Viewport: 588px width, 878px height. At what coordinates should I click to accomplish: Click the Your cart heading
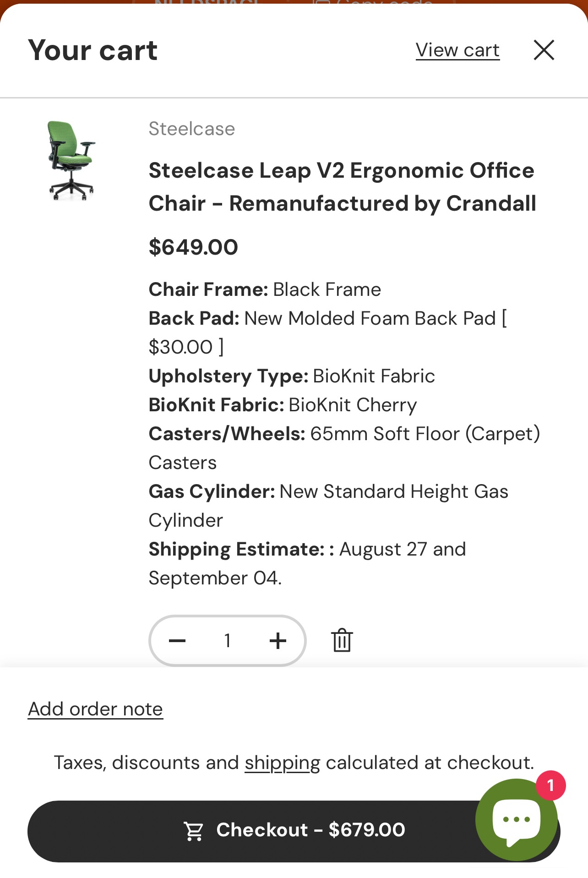(93, 50)
